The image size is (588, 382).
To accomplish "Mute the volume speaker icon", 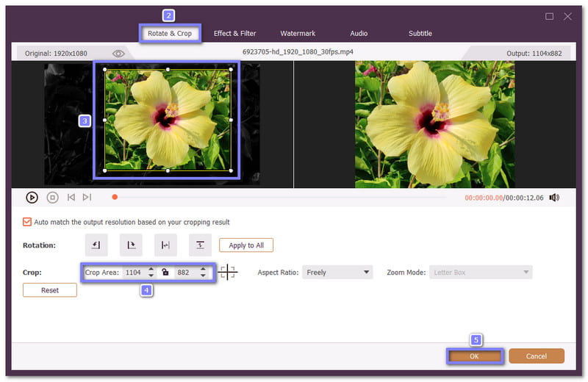I will tap(553, 197).
